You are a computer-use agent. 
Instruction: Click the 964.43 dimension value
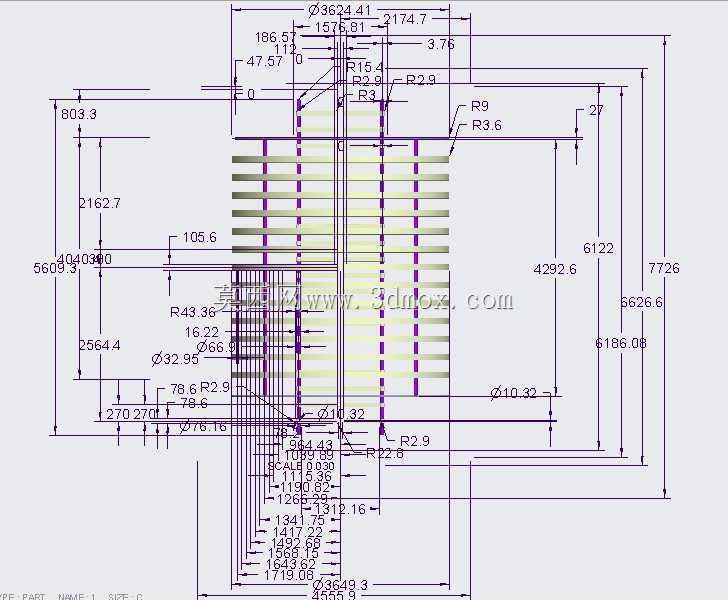(311, 445)
